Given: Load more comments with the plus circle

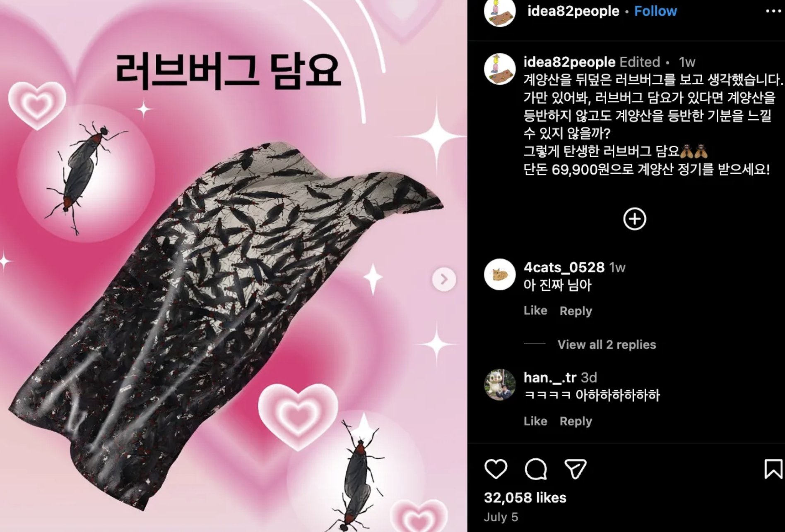Looking at the screenshot, I should point(634,219).
